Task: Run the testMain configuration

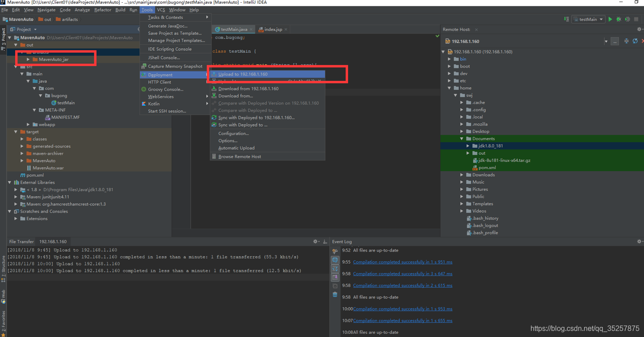Action: [610, 19]
